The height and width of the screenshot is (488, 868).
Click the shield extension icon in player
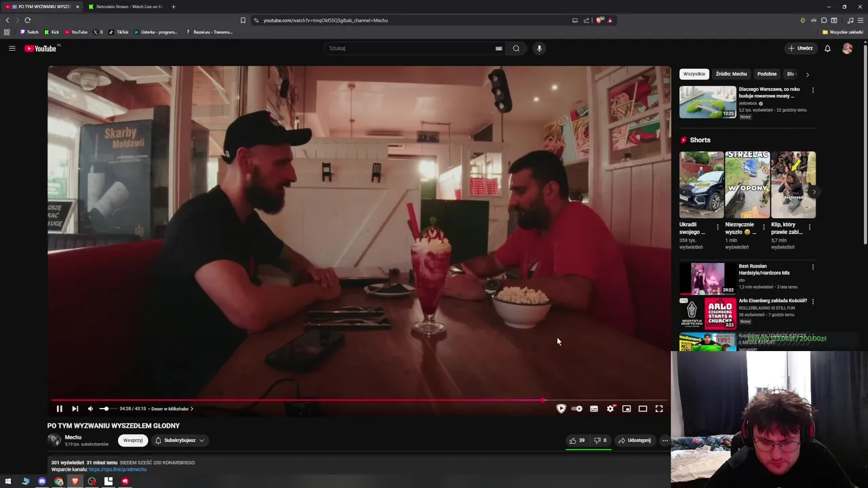click(561, 409)
